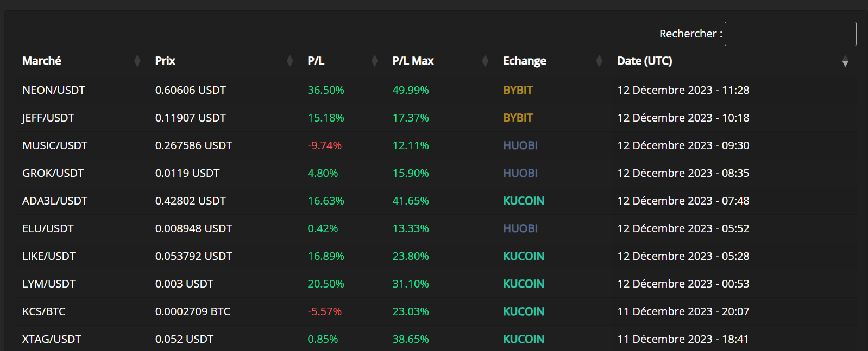
Task: Toggle the Date (UTC) sort arrow
Action: [x=845, y=62]
